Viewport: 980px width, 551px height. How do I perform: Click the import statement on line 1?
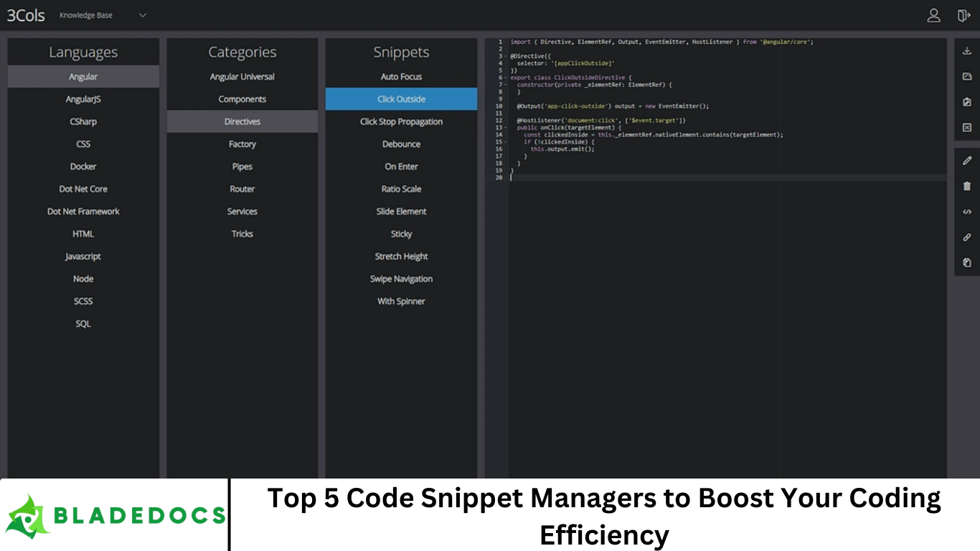coord(661,42)
